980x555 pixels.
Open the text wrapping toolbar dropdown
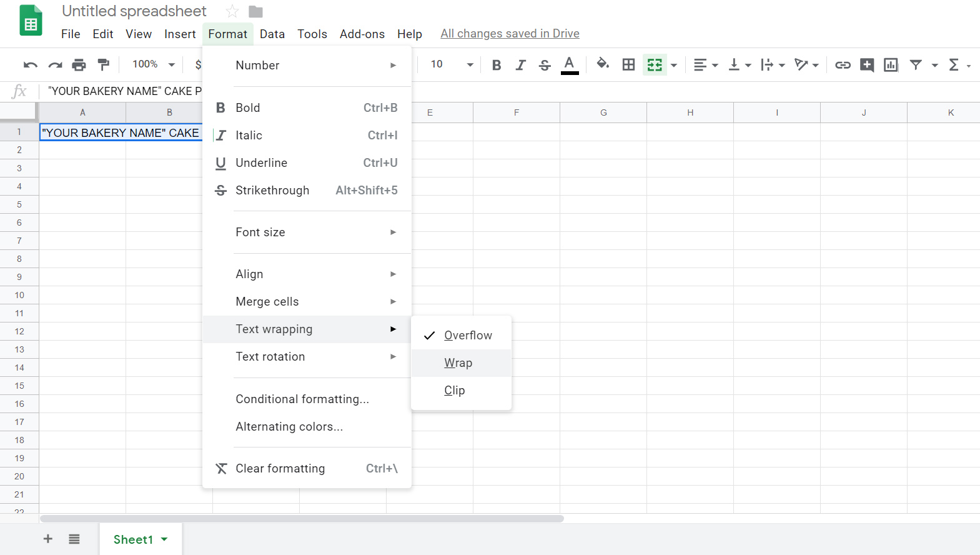coord(773,64)
